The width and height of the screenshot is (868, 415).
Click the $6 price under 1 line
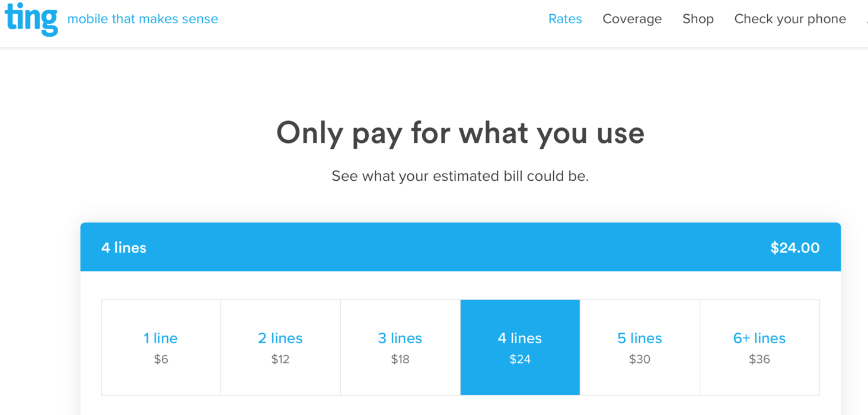tap(161, 359)
